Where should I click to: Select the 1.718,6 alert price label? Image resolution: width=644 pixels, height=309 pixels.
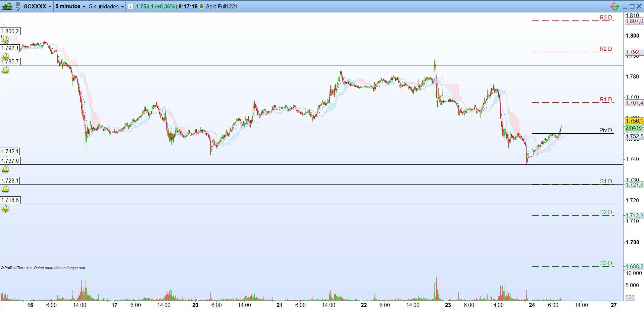[10, 200]
